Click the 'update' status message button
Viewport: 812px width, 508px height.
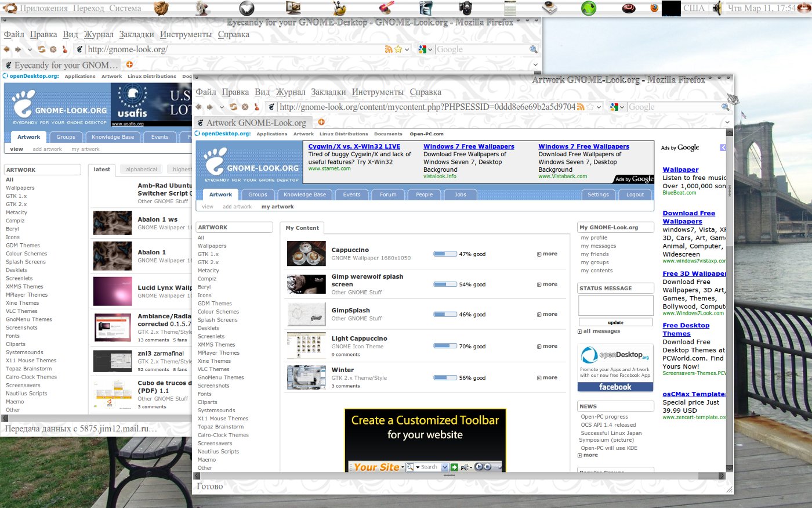click(615, 322)
